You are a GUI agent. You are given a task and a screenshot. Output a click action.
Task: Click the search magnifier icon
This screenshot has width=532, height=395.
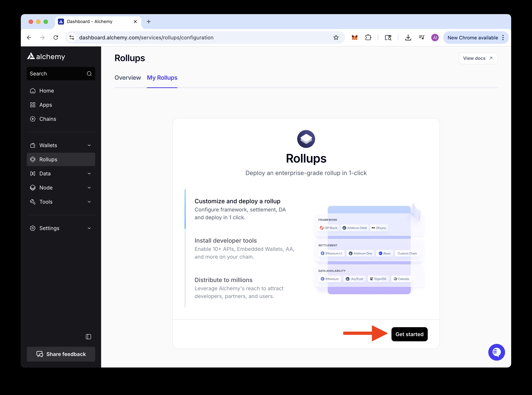[89, 74]
